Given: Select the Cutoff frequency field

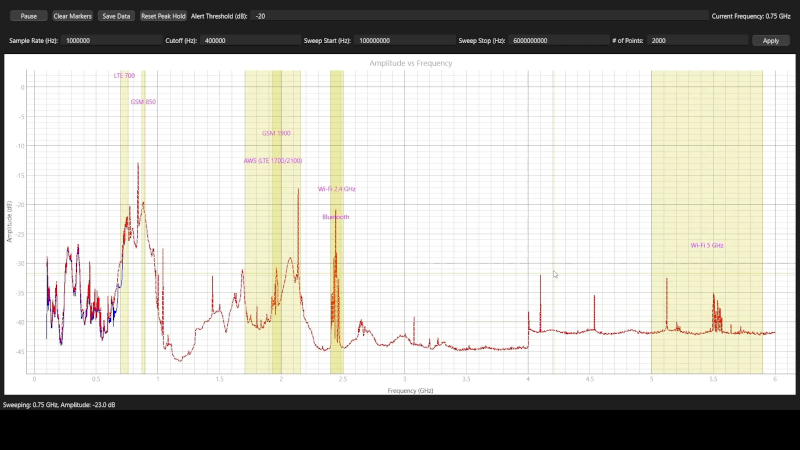Looking at the screenshot, I should click(250, 41).
